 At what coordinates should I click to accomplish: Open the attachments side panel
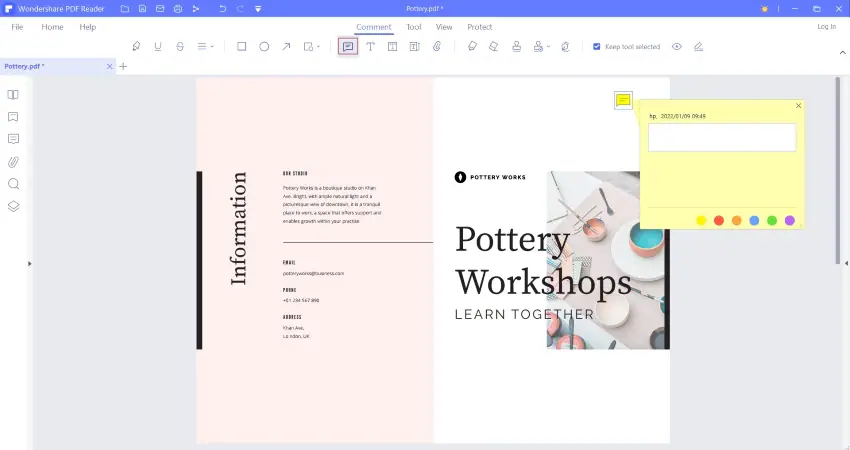[13, 162]
